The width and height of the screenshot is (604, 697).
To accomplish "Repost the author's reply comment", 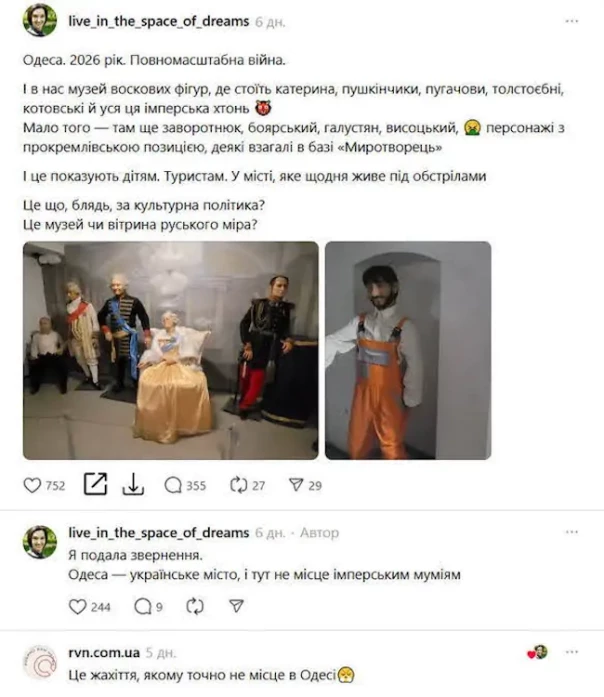I will 195,606.
